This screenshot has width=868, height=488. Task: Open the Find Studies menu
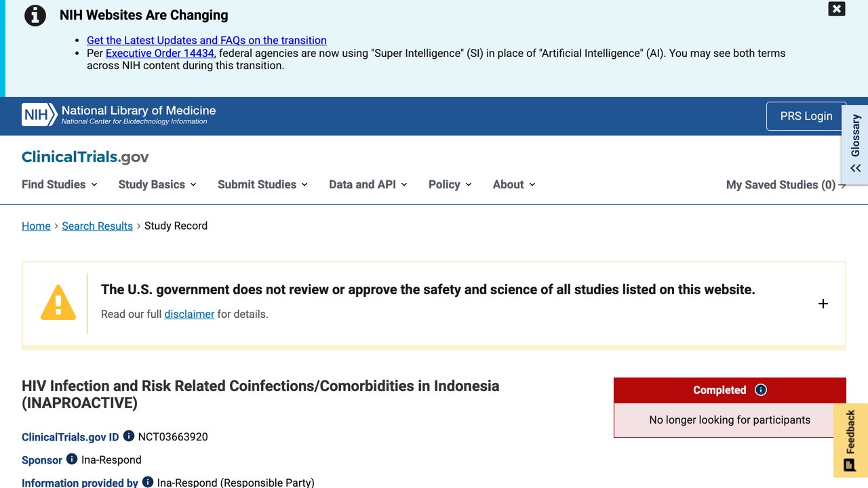(60, 184)
